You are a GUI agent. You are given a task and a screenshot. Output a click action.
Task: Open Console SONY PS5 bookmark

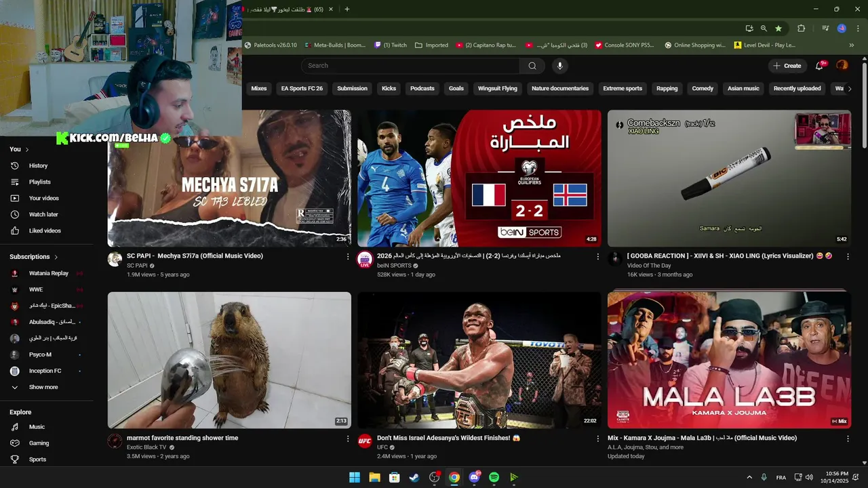point(625,45)
